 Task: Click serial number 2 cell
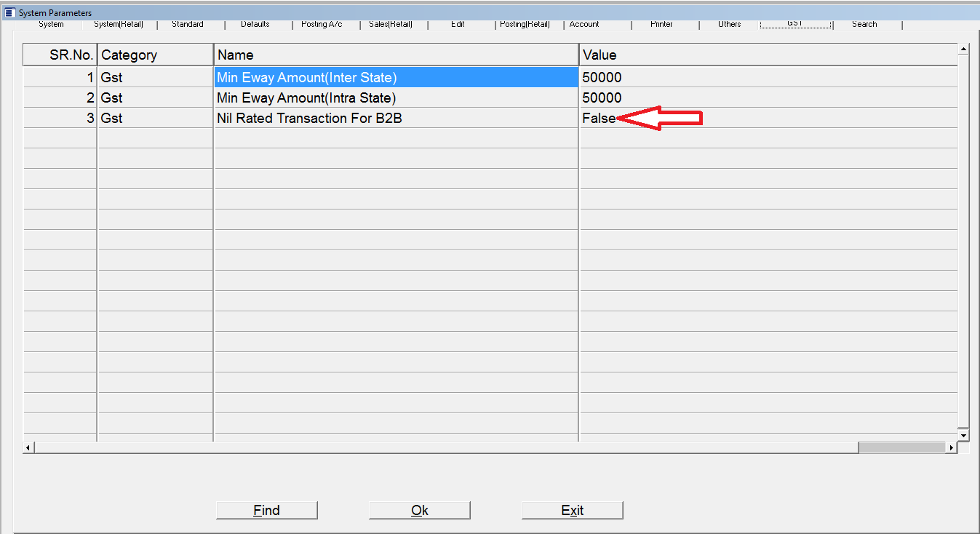point(60,97)
